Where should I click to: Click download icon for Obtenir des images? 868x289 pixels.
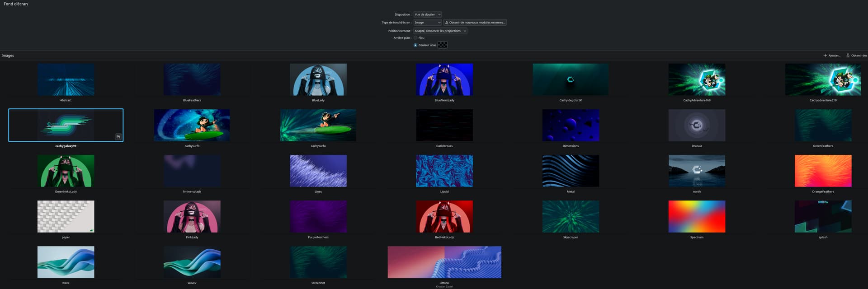coord(848,56)
